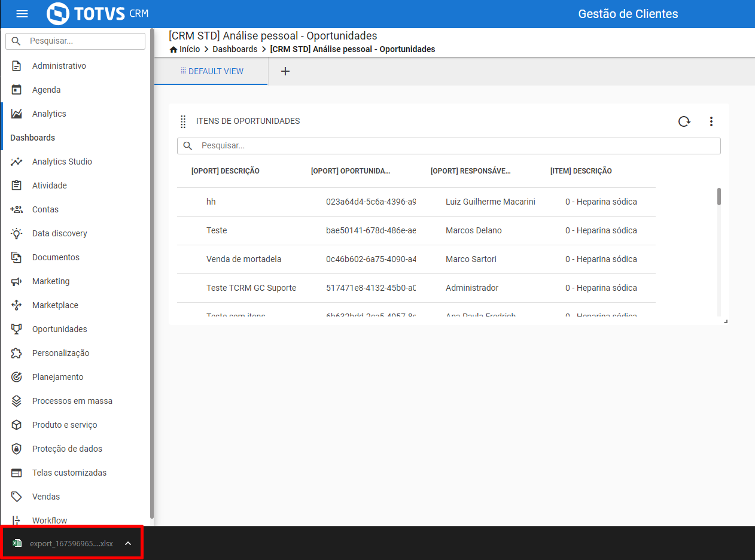Click the Analytics chart icon
755x560 pixels.
tap(17, 114)
